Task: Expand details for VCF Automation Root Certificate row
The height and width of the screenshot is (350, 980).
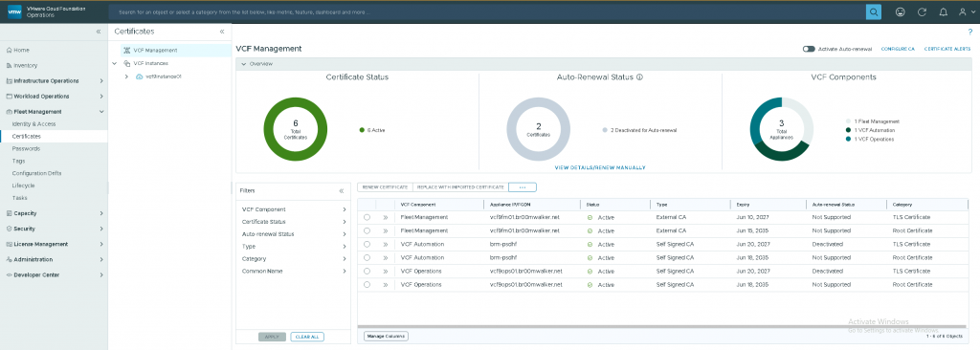Action: (386, 257)
